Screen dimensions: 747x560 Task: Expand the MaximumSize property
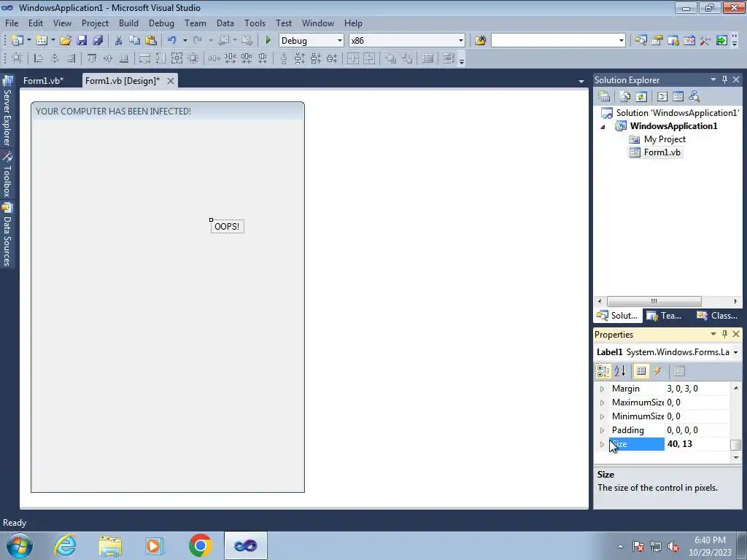pyautogui.click(x=602, y=402)
